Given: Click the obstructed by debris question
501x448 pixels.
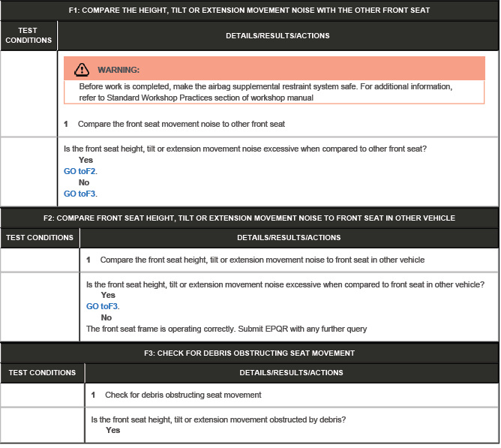Looking at the screenshot, I should tap(217, 419).
